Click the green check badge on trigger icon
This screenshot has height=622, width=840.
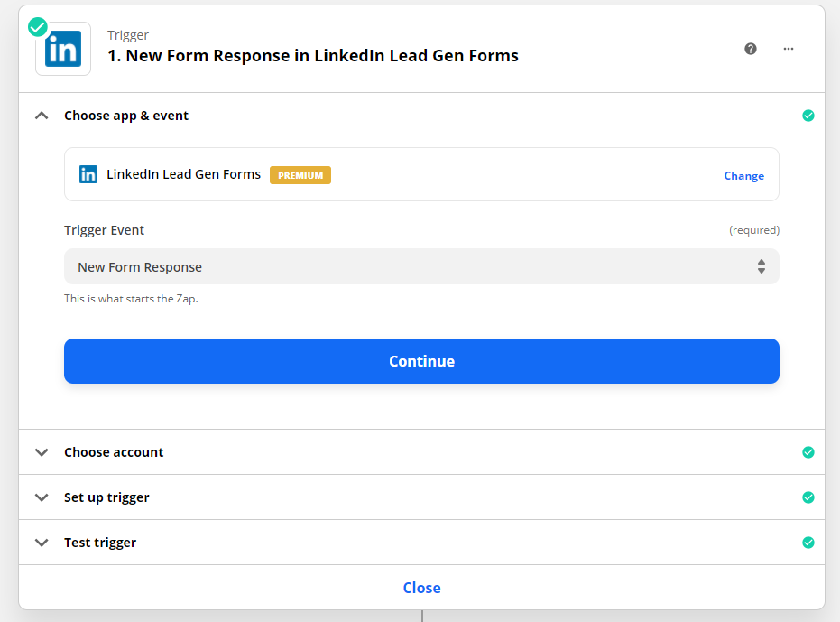(38, 27)
